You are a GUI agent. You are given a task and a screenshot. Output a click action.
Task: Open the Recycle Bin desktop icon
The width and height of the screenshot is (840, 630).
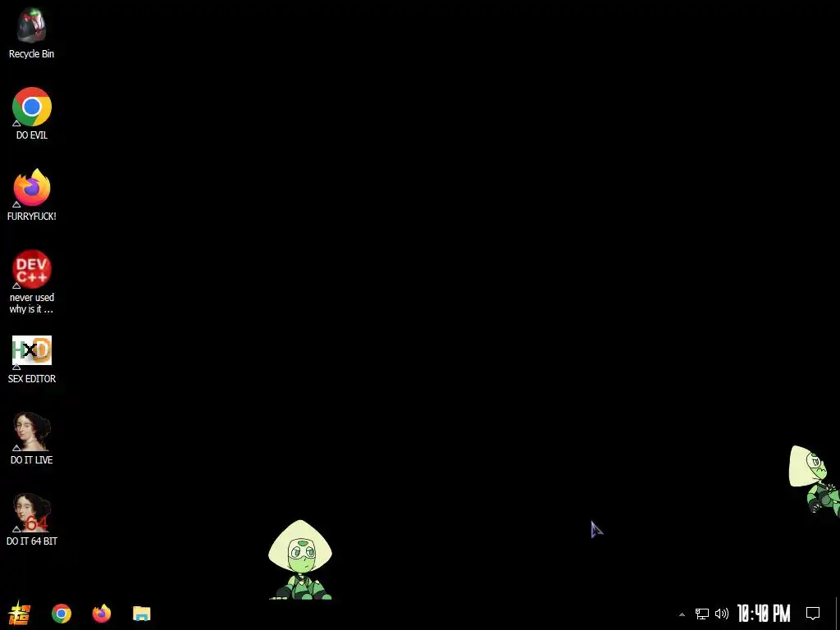[x=32, y=25]
